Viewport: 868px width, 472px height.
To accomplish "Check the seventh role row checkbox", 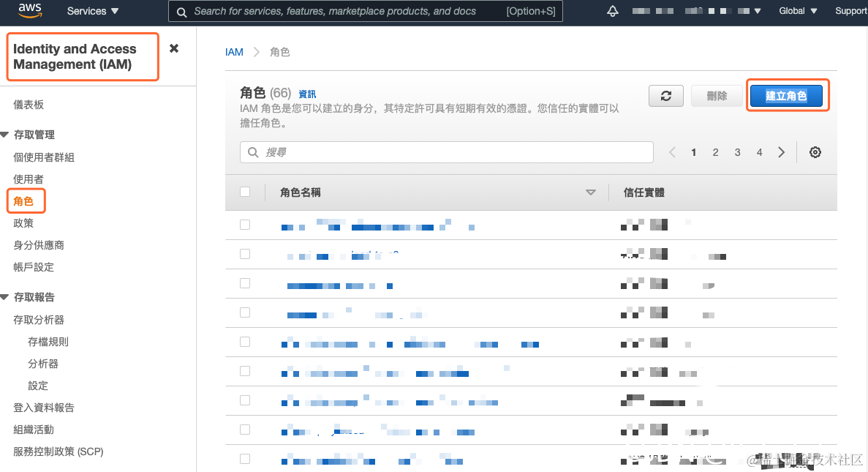I will pos(245,400).
